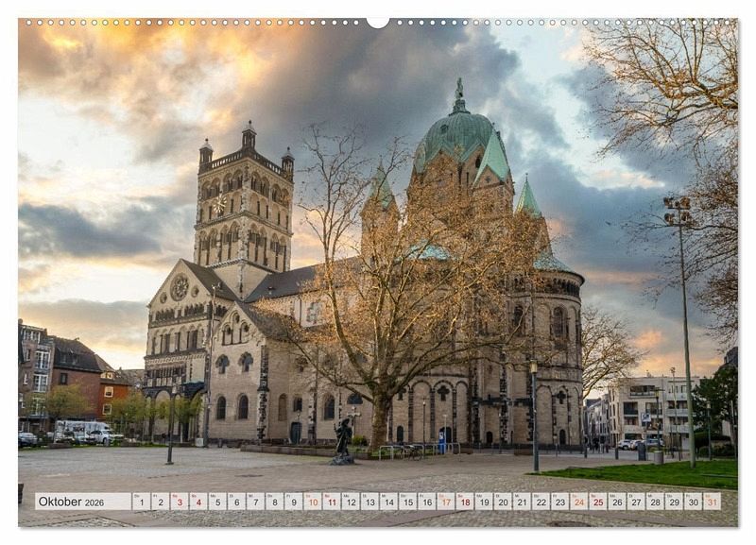Select Saturday the 3rd date cell

click(179, 502)
